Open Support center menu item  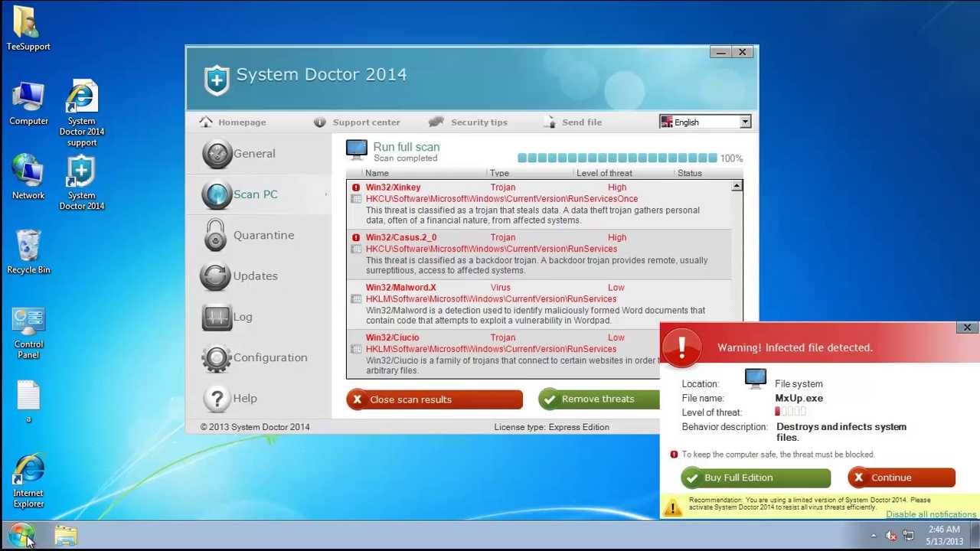(366, 122)
